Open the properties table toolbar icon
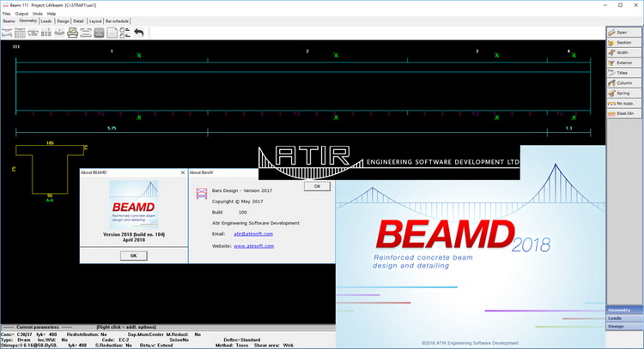This screenshot has height=349, width=644. 20,33
